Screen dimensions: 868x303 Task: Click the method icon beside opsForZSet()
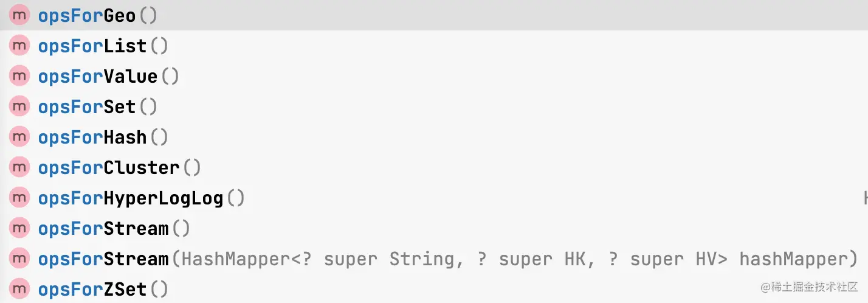click(x=19, y=289)
